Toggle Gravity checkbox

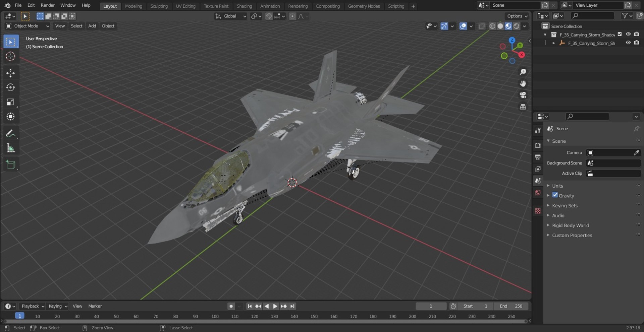[x=555, y=195]
